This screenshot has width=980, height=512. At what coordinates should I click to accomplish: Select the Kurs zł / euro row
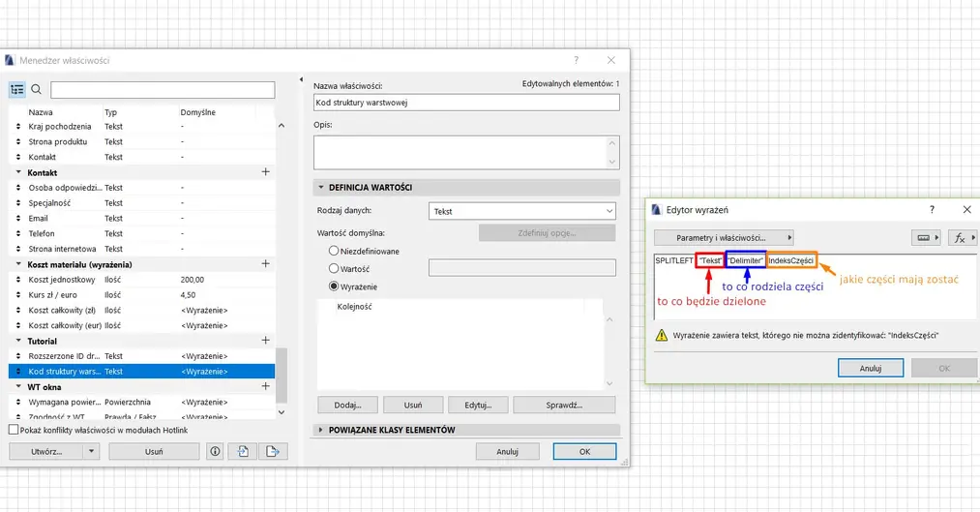click(142, 295)
